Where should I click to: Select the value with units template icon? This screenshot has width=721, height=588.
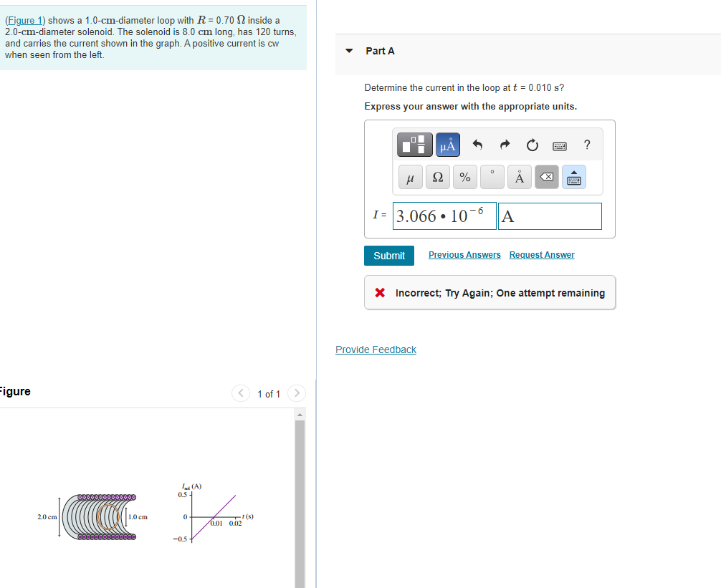point(414,145)
